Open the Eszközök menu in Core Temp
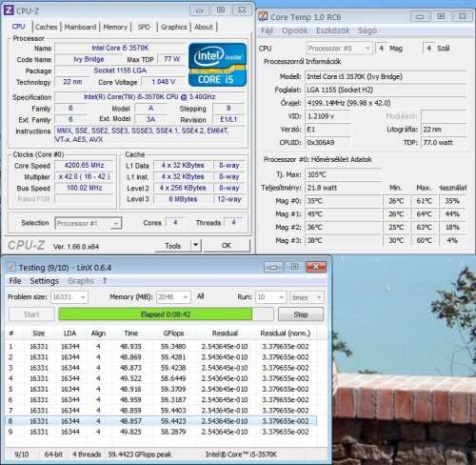476x465 pixels. (333, 30)
